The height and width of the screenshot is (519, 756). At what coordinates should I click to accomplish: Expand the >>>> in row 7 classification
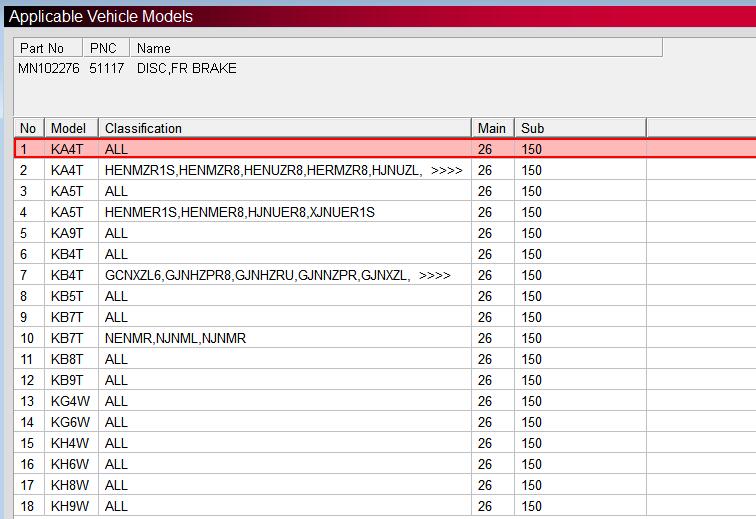[x=434, y=275]
